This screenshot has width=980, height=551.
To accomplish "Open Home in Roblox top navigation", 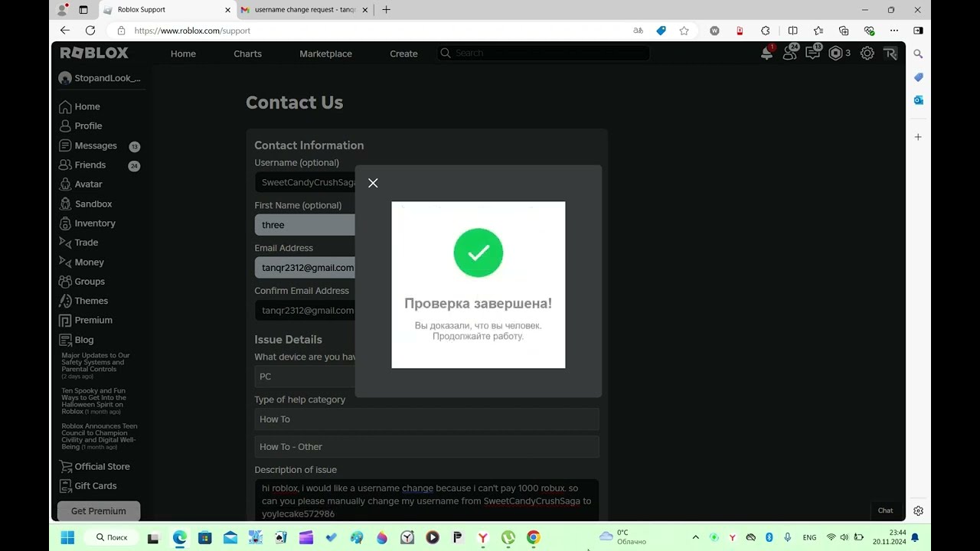I will (183, 54).
